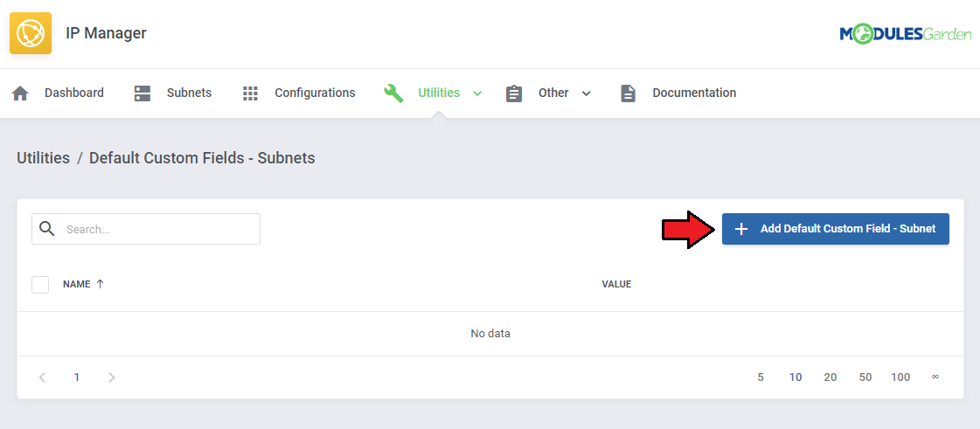Click into the Search input field
980x429 pixels.
coord(146,229)
